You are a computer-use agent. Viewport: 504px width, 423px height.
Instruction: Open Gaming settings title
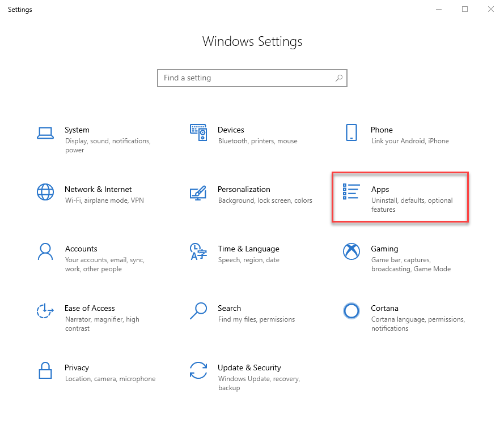coord(384,249)
